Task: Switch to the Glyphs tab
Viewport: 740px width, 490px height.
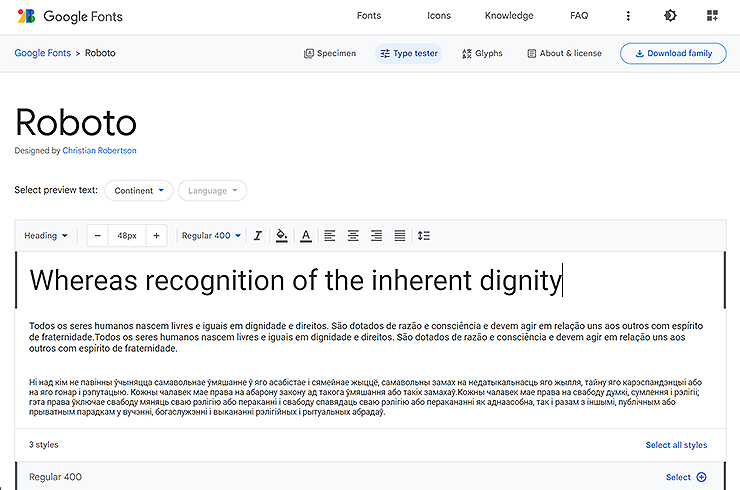Action: [x=482, y=53]
